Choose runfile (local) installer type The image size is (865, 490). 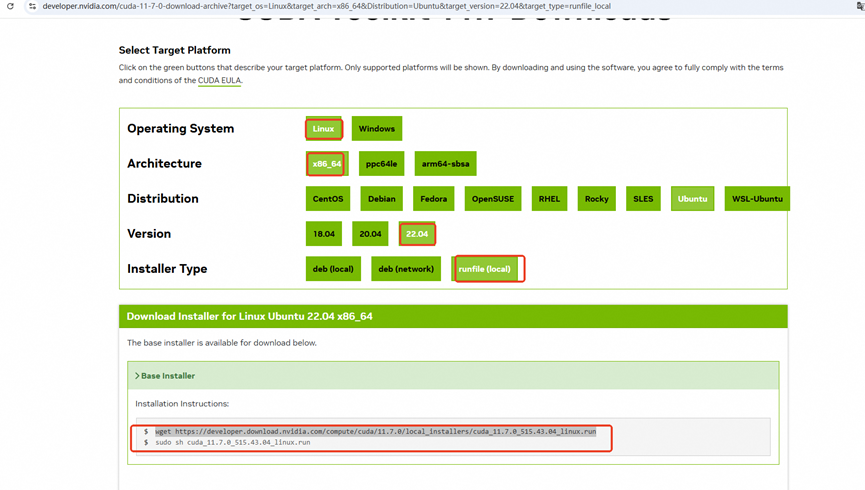coord(485,269)
